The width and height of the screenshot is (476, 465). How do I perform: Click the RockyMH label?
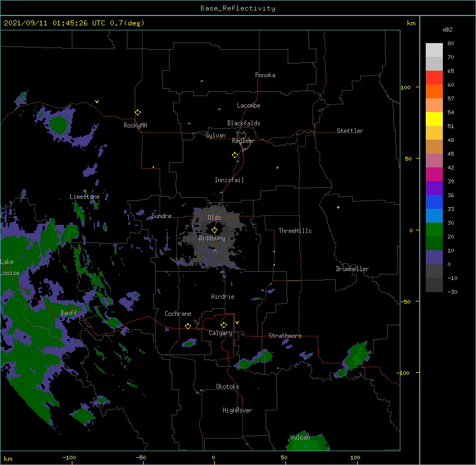point(135,125)
